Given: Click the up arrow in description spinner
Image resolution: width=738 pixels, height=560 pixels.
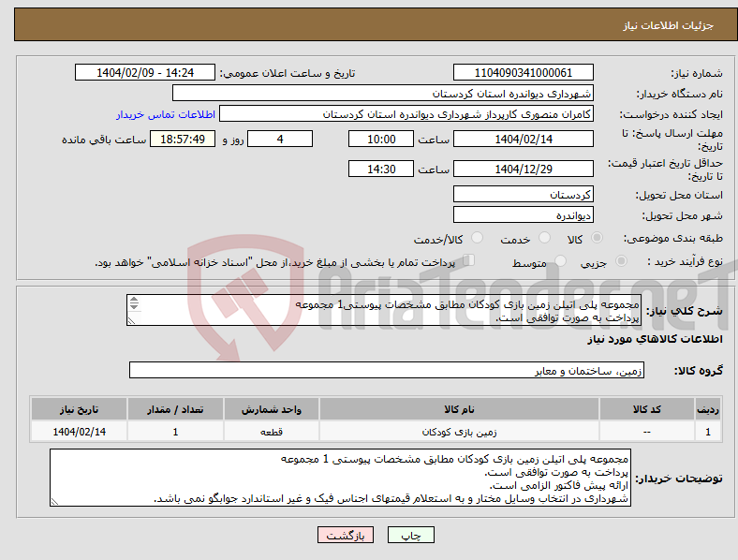Looking at the screenshot, I should [x=134, y=300].
